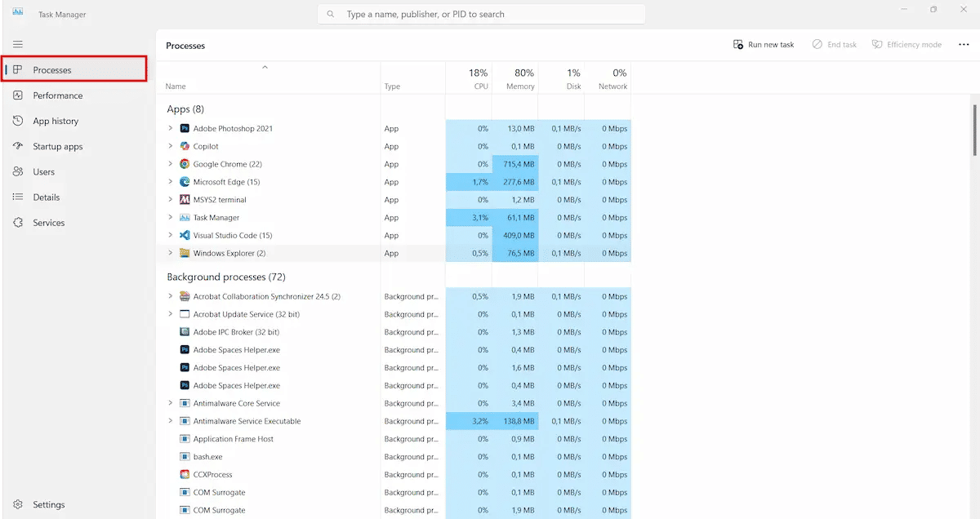Open the App history page

tap(75, 121)
